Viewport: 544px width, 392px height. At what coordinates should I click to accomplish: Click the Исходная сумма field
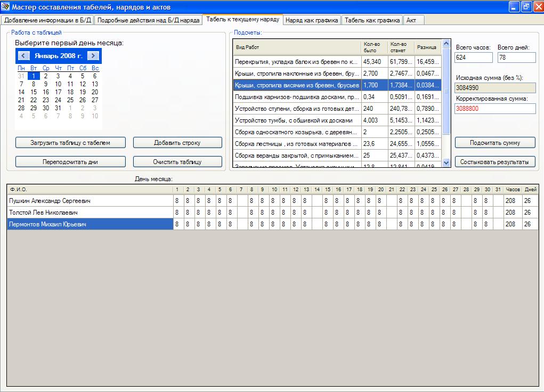point(495,88)
